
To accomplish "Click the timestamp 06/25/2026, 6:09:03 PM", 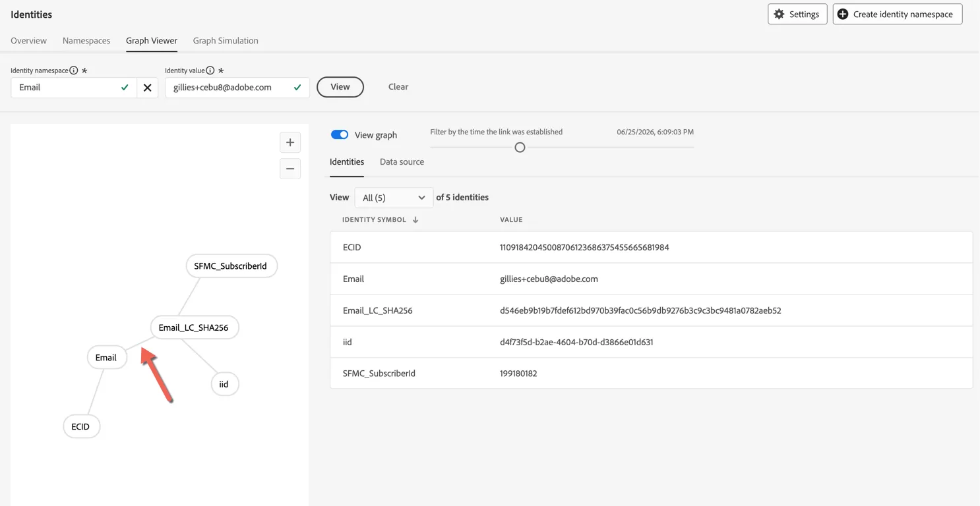I will tap(655, 132).
